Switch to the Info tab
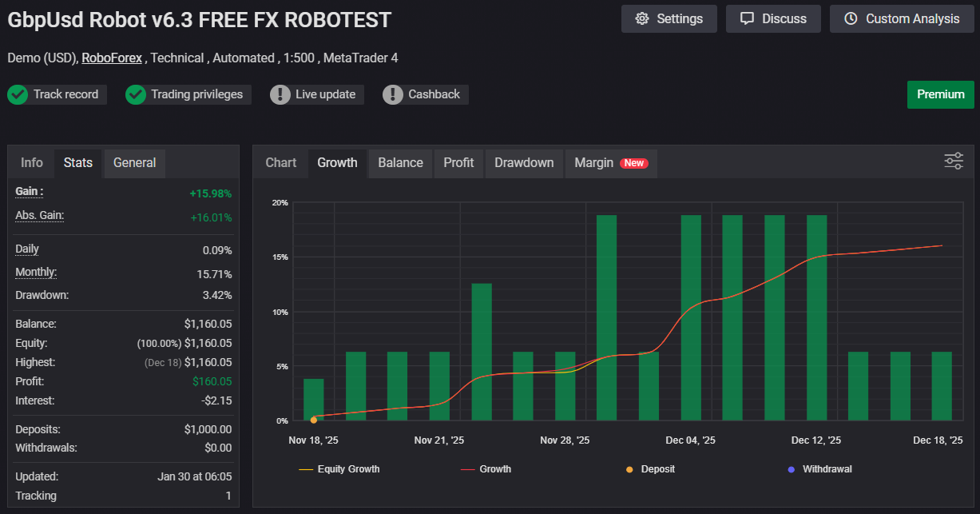Screen dimensions: 980x514 click(32, 163)
